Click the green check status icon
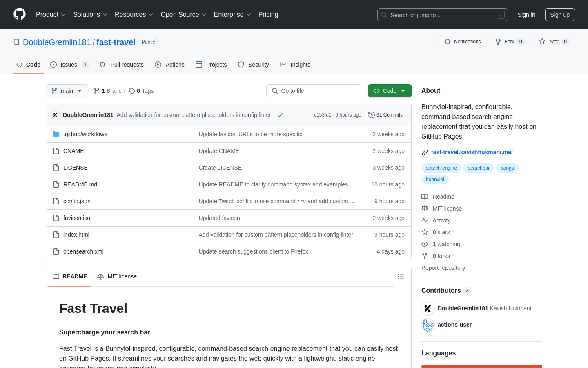This screenshot has width=588, height=368. [280, 115]
